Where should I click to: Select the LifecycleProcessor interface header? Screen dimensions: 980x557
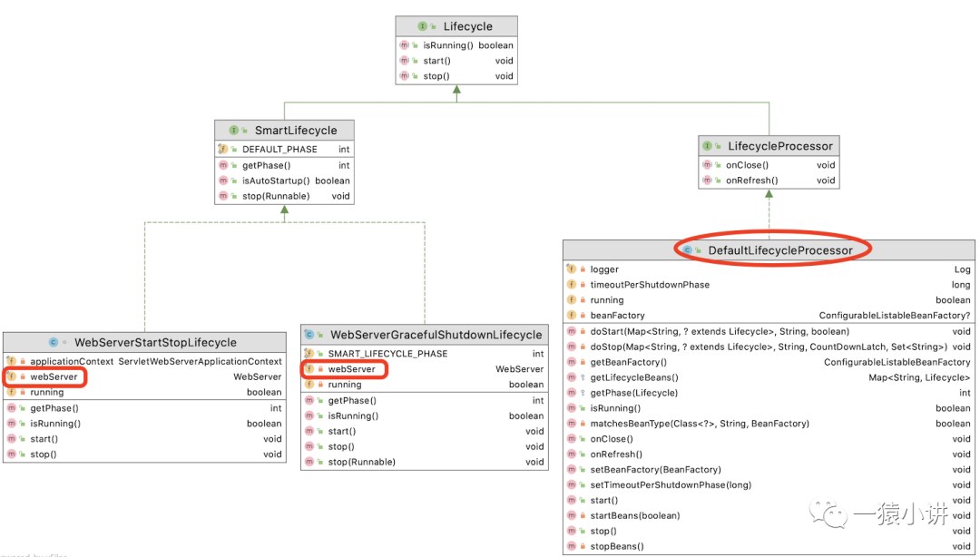point(769,146)
